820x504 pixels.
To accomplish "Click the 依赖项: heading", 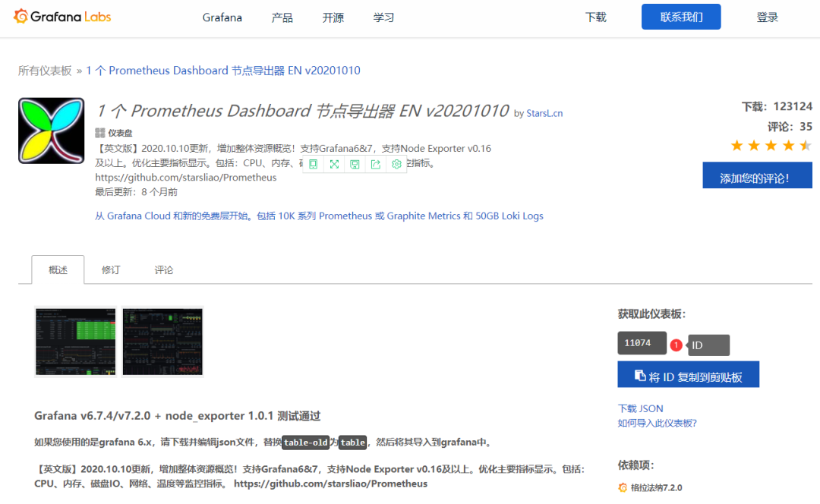I will click(x=636, y=465).
